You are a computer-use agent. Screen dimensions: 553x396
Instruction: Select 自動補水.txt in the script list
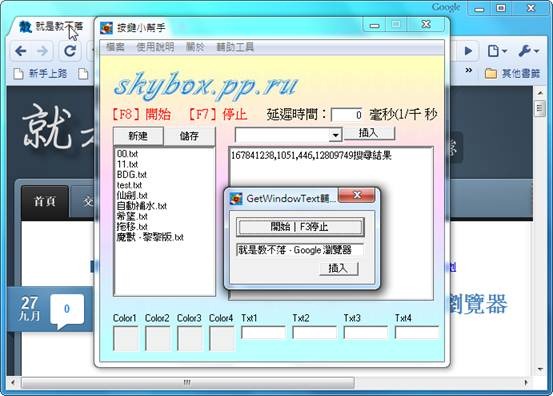(x=141, y=206)
